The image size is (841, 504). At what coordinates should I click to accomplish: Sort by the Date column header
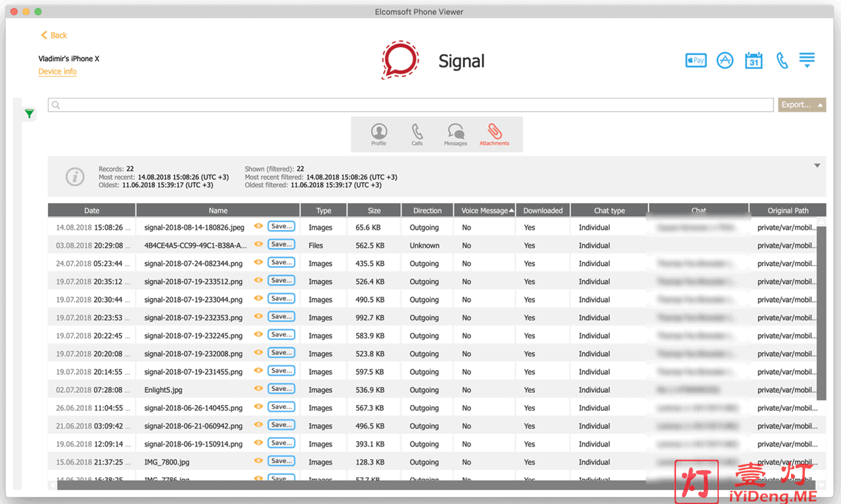point(92,210)
